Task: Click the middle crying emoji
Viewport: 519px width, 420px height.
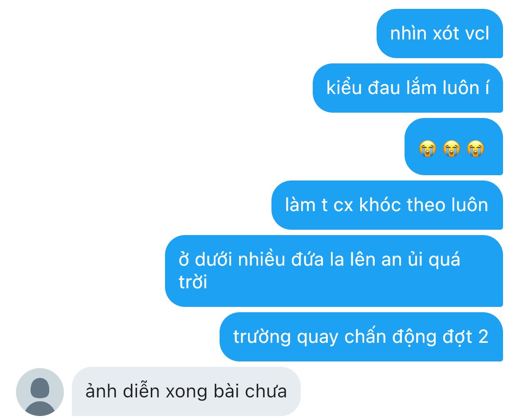Action: 452,148
